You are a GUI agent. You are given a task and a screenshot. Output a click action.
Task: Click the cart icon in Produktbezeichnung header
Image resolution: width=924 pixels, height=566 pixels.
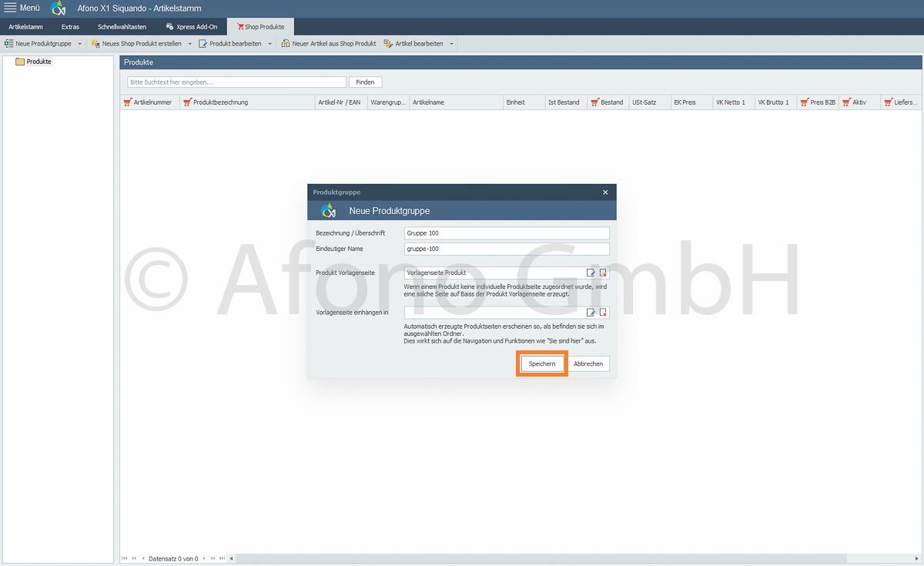(187, 102)
